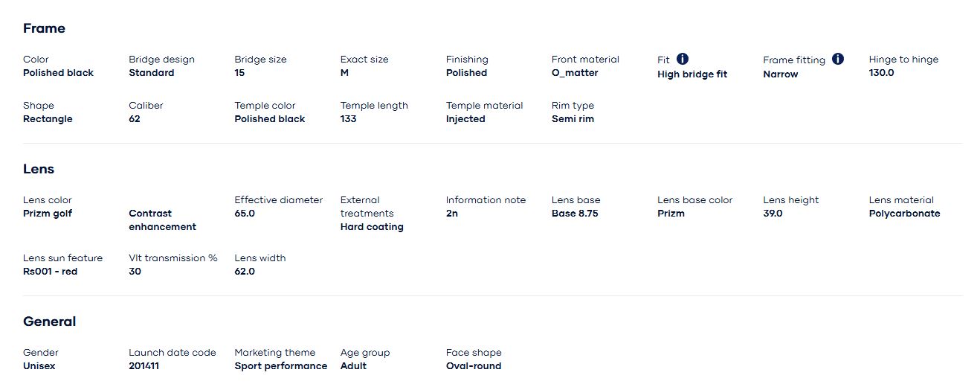Click the Contrast enhancement text
Screen dimensions: 980x384
162,220
